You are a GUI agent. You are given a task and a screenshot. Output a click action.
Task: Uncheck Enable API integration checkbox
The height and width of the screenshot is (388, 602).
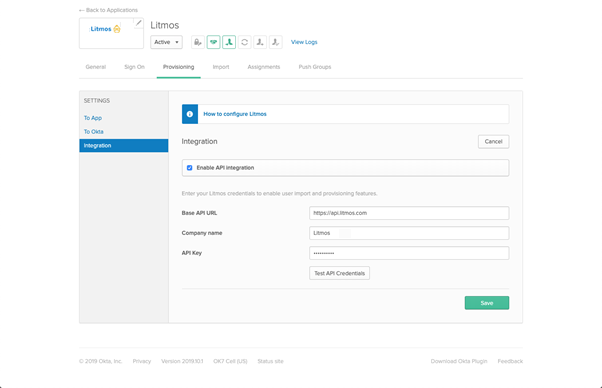click(x=189, y=168)
